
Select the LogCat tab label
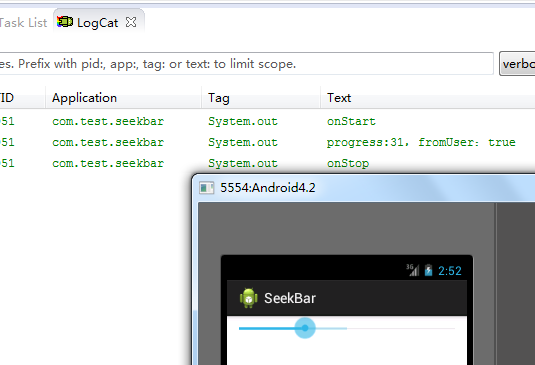pyautogui.click(x=97, y=23)
